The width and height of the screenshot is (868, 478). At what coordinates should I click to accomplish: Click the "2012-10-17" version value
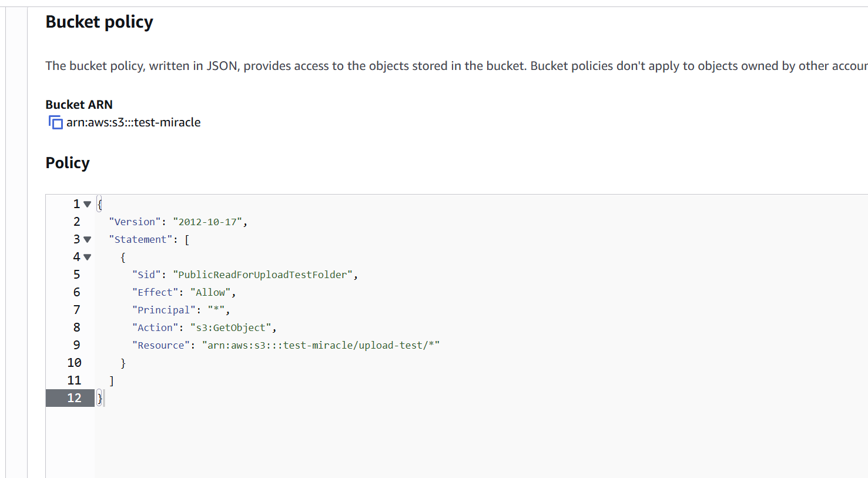point(207,222)
